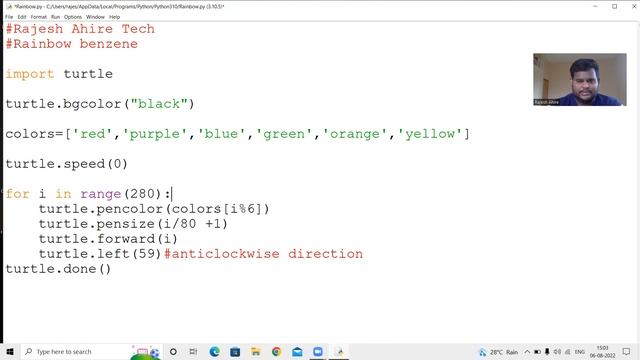Open Mail app from taskbar

tap(297, 351)
